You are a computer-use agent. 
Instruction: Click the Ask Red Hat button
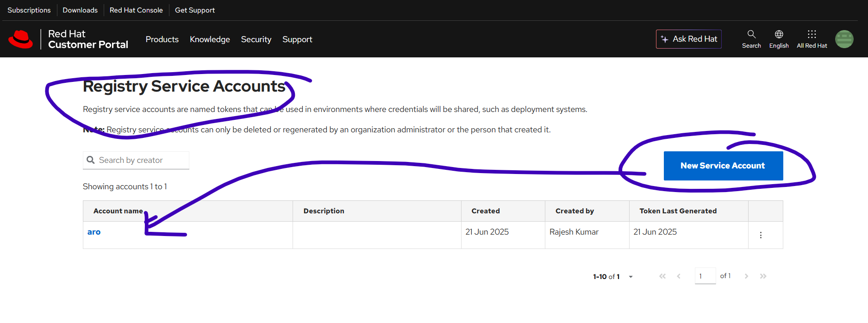click(688, 39)
